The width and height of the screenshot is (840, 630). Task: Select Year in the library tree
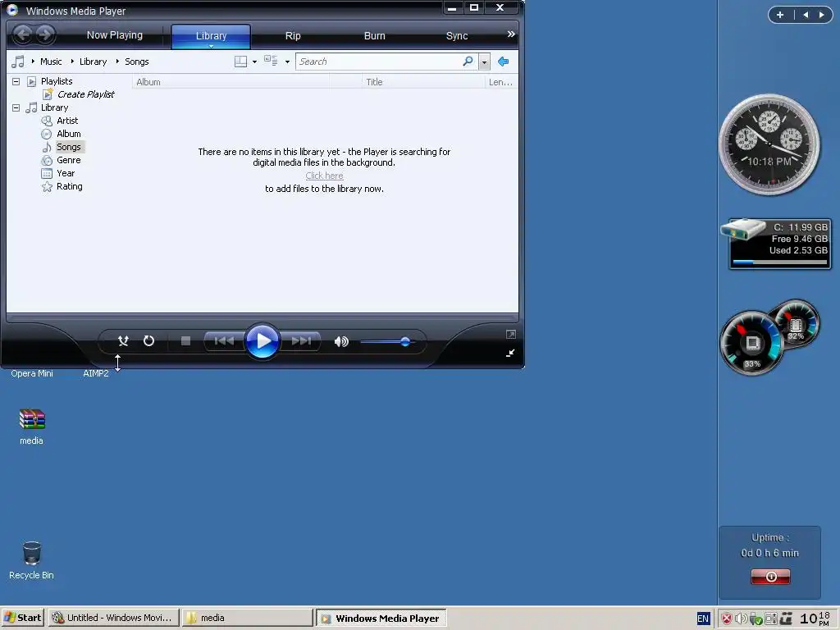[66, 173]
